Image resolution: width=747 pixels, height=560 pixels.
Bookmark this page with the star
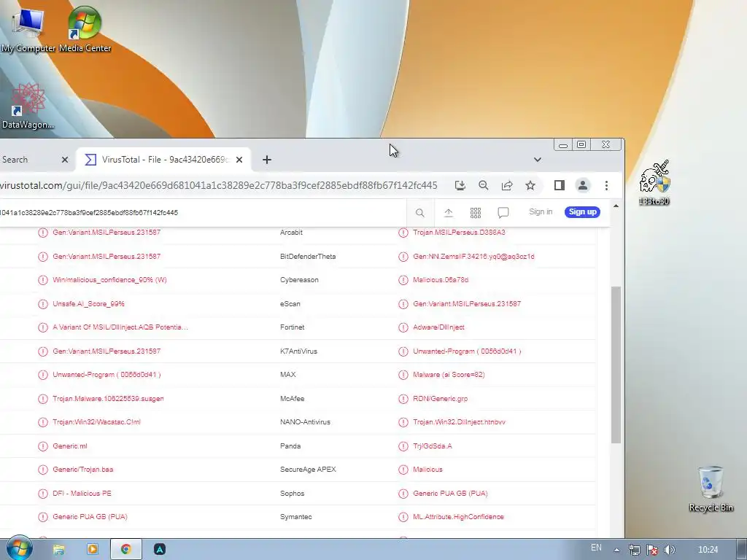(530, 185)
